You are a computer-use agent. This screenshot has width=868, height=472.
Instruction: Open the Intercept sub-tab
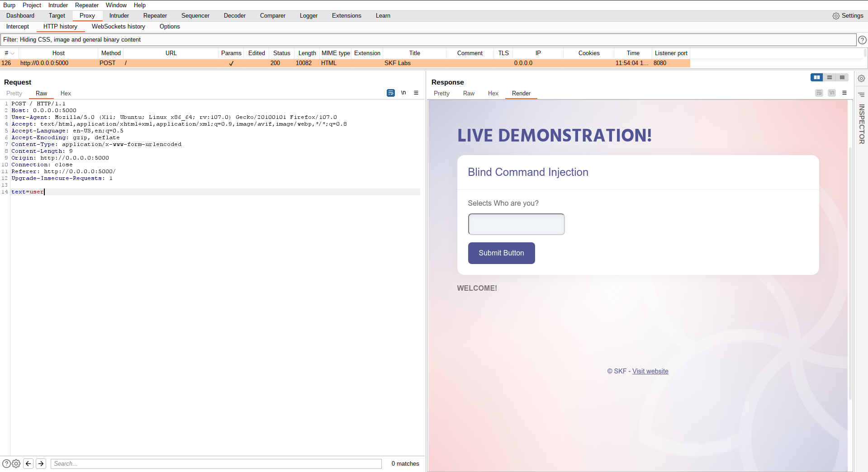coord(18,27)
